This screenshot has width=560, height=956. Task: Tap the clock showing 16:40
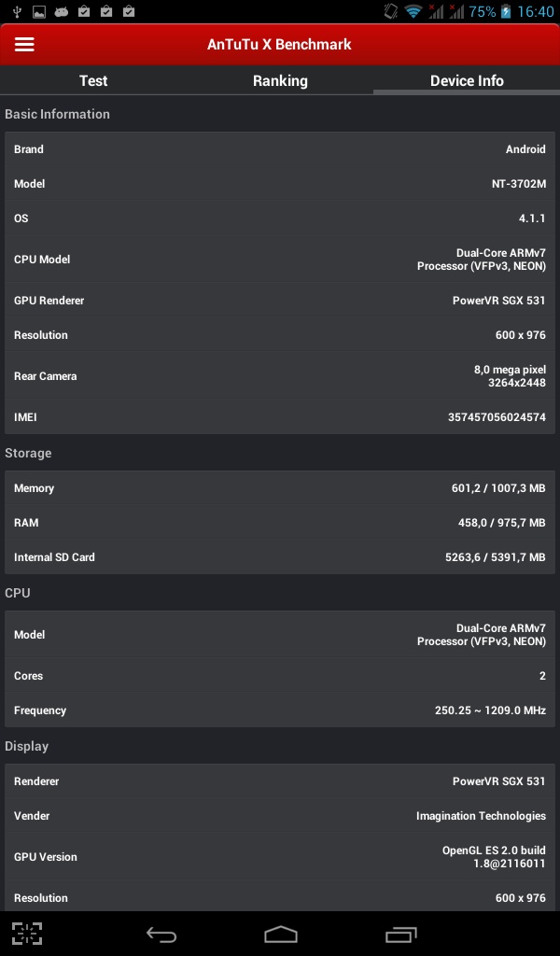535,12
